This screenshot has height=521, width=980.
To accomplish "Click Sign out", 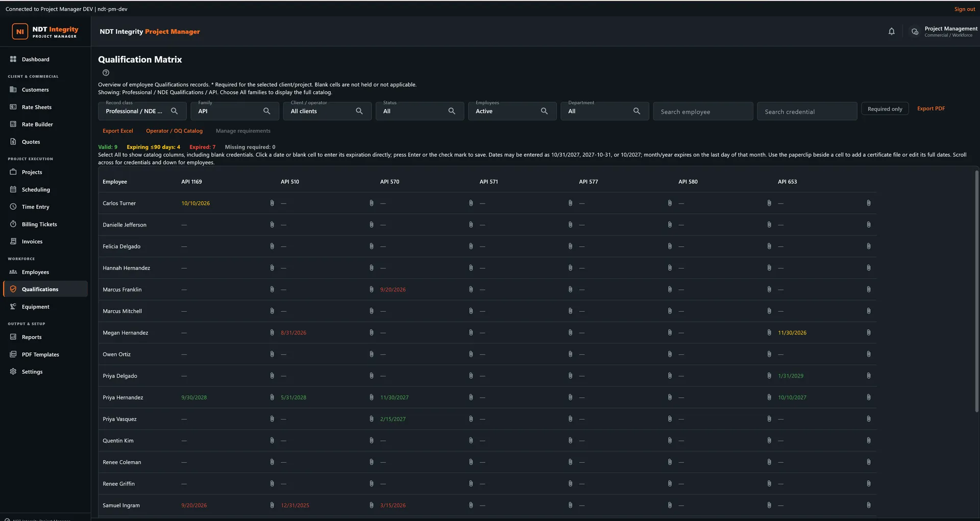I will (x=964, y=9).
